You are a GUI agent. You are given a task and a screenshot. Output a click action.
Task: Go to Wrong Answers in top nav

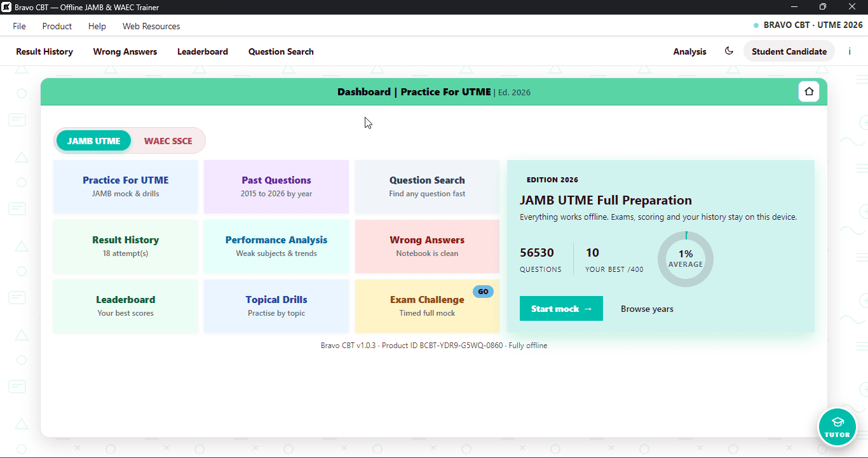125,51
